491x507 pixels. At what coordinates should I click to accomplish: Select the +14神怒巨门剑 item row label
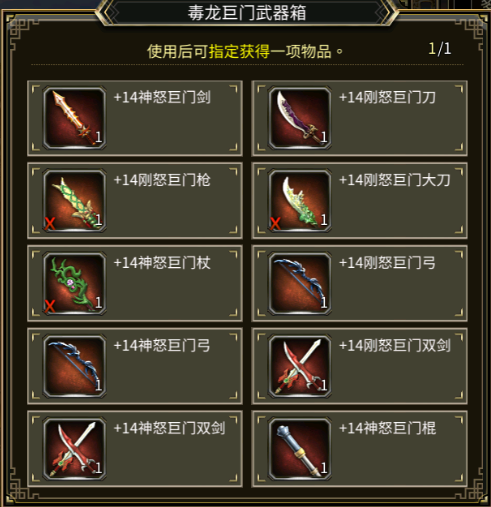click(162, 97)
